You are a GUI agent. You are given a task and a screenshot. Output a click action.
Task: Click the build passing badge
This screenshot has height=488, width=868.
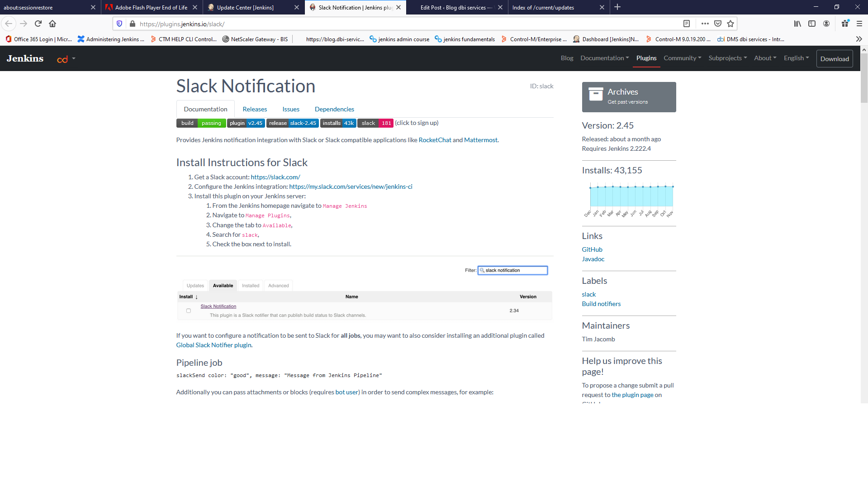coord(200,123)
